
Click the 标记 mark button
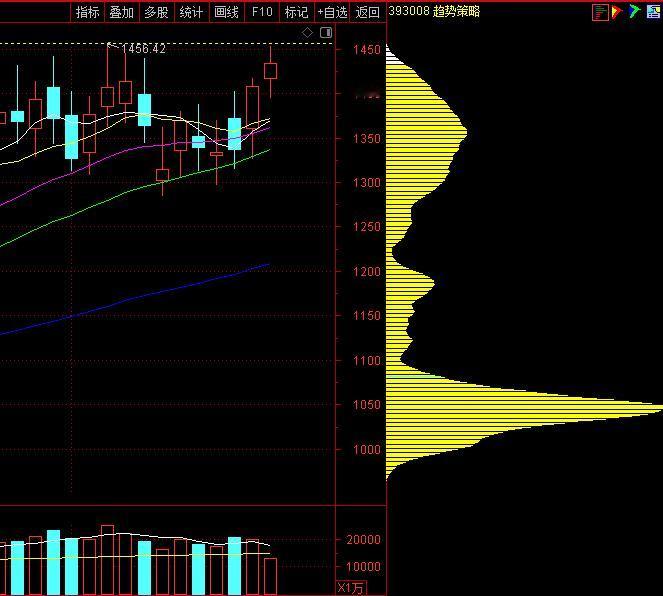point(296,12)
